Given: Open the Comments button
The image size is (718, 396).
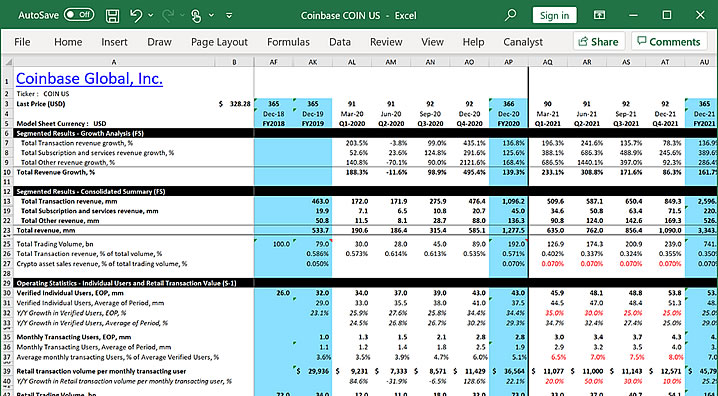Looking at the screenshot, I should [669, 42].
